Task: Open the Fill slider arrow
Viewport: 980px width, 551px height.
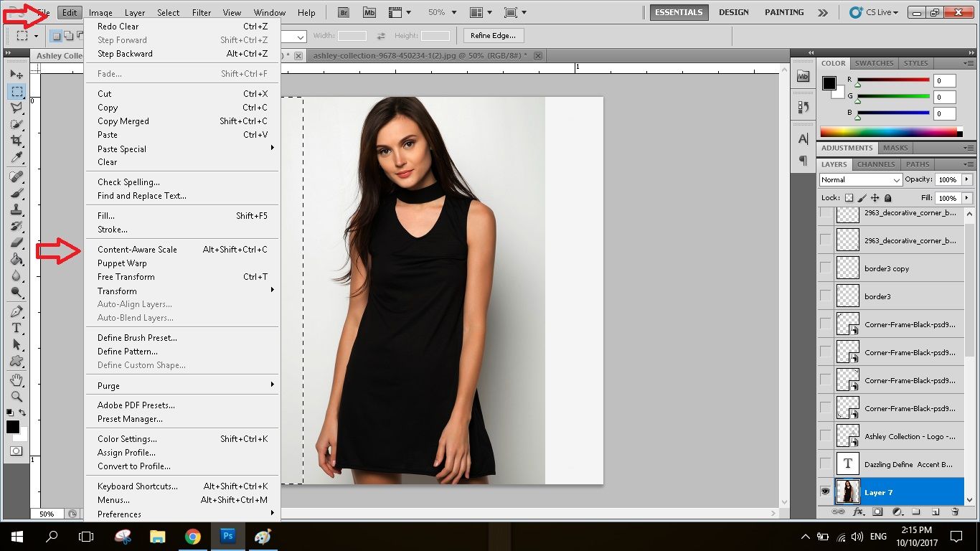Action: tap(967, 198)
